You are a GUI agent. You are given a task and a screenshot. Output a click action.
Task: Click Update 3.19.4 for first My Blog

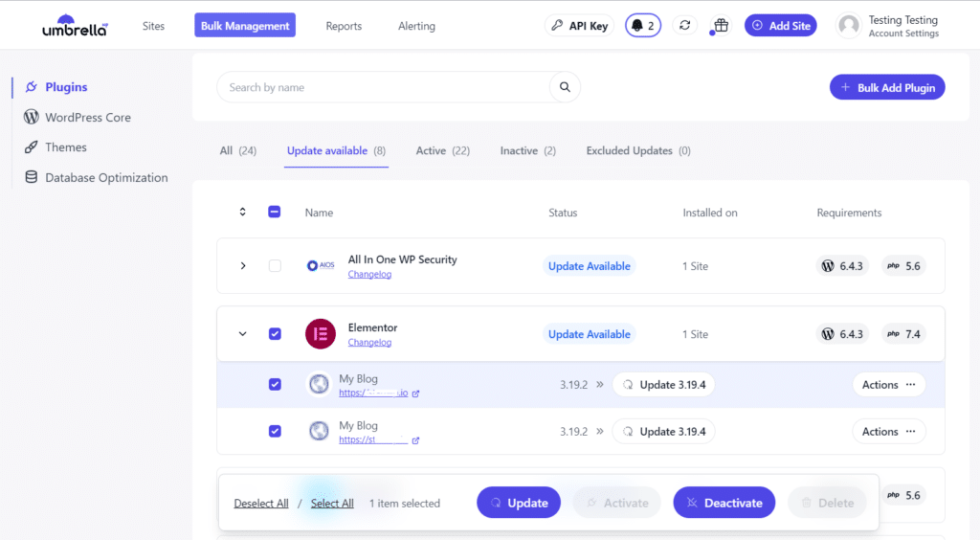click(x=664, y=384)
